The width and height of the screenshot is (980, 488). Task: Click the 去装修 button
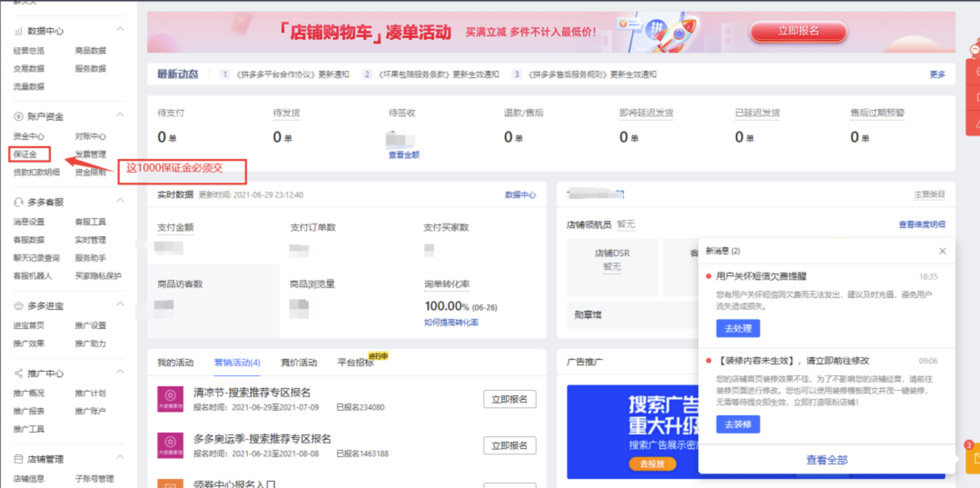738,424
